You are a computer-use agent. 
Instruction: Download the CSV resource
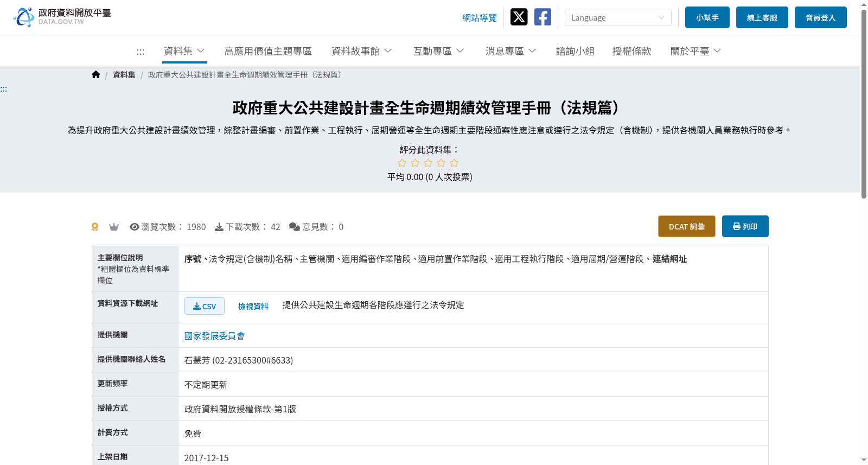(205, 306)
